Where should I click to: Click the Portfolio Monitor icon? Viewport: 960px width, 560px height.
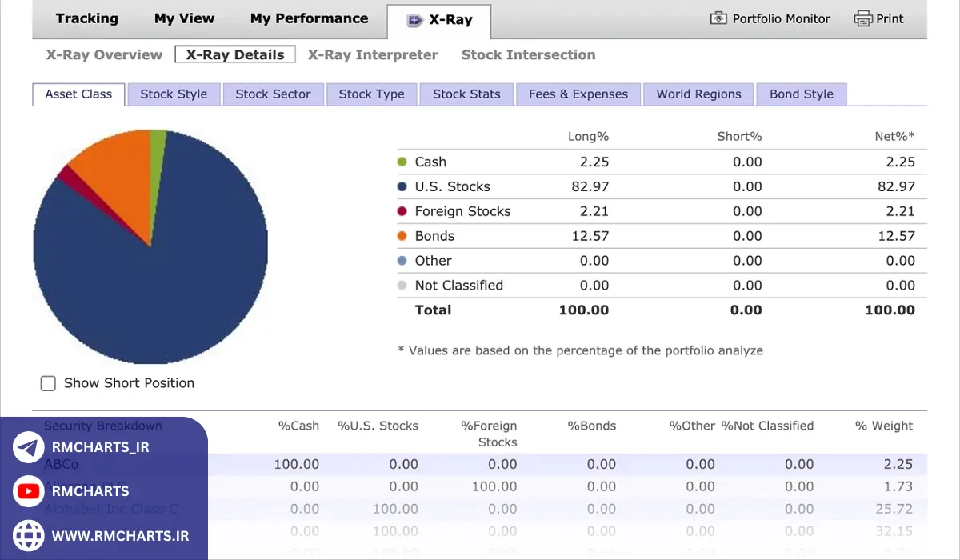[x=718, y=18]
